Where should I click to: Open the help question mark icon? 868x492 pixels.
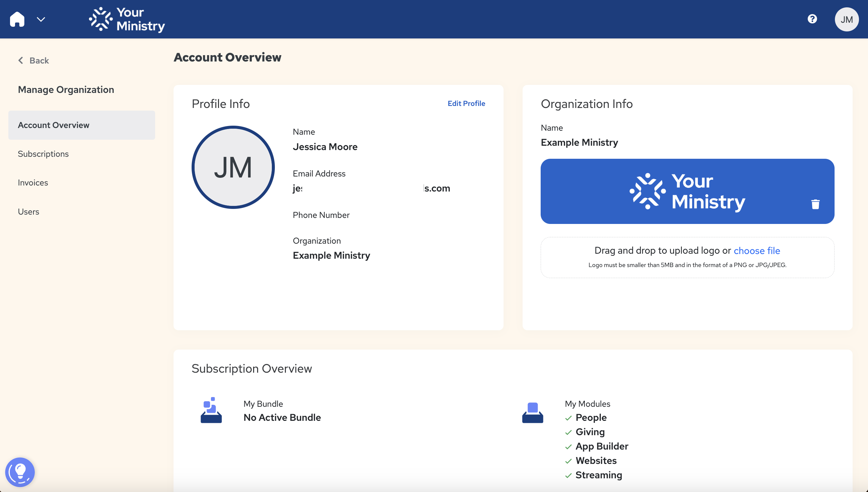point(812,19)
